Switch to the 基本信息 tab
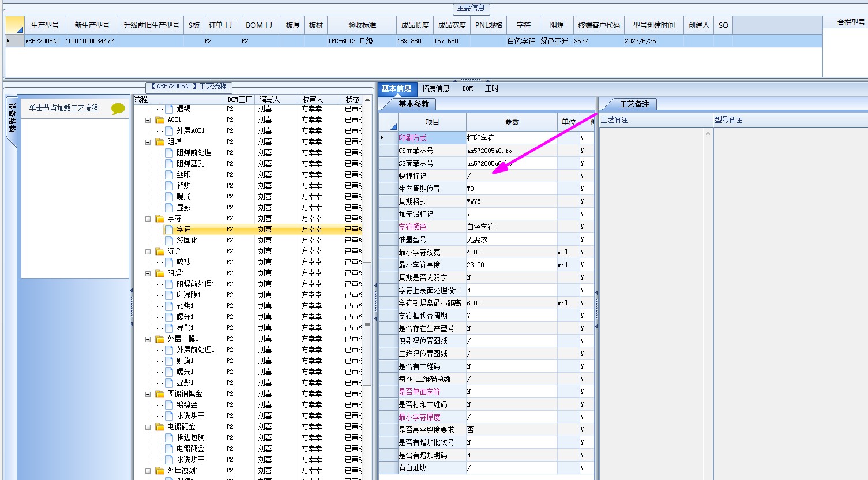 pos(396,88)
